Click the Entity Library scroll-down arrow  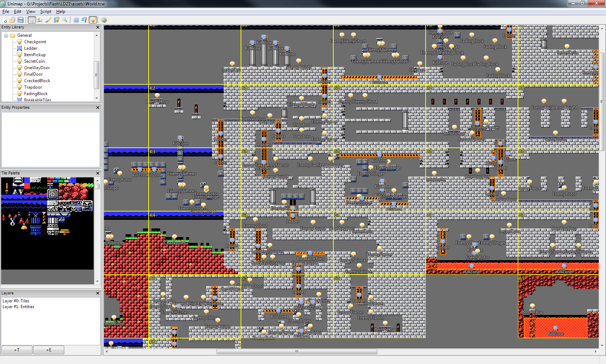(97, 98)
